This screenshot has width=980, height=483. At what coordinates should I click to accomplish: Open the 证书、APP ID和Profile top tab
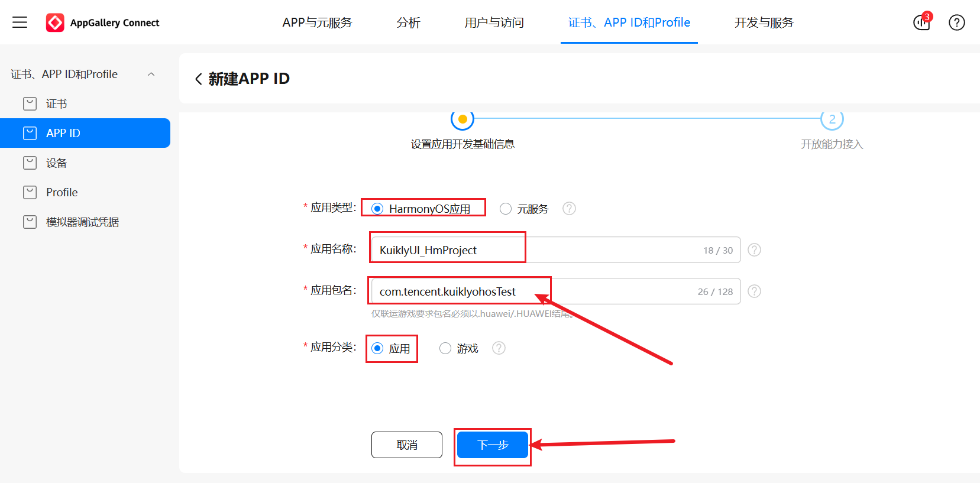(x=629, y=22)
